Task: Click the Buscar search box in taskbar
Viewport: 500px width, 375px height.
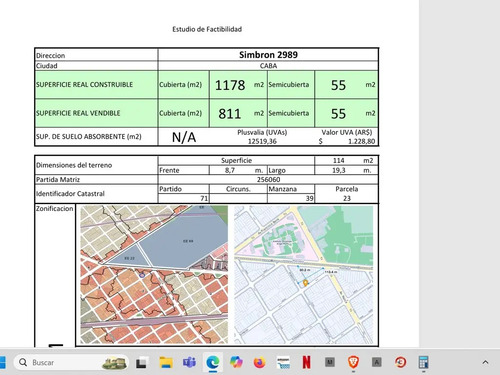Action: pyautogui.click(x=71, y=362)
